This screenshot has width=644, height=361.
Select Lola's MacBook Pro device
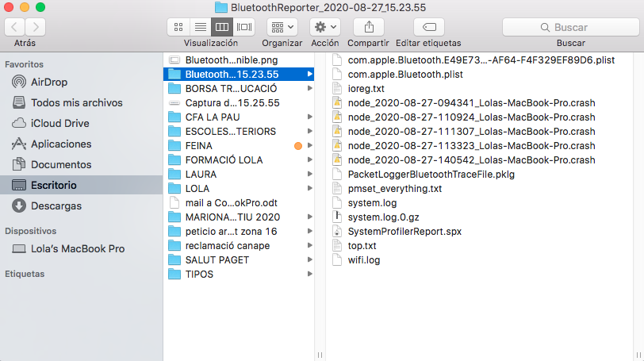[82, 249]
